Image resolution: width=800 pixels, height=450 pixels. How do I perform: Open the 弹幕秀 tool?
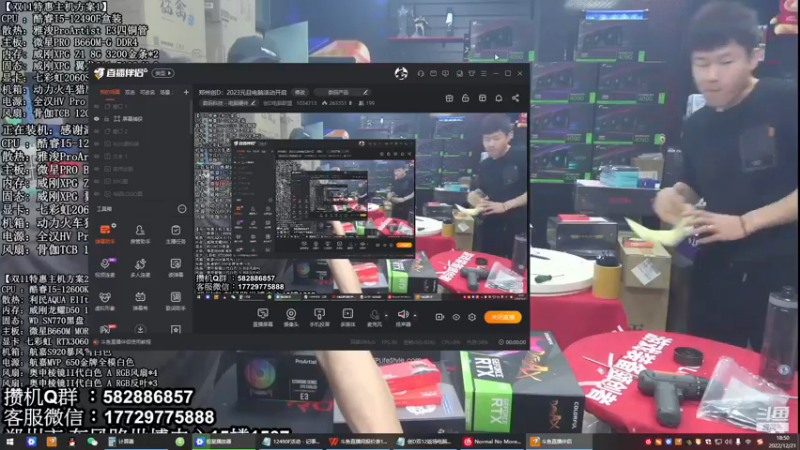pos(140,301)
